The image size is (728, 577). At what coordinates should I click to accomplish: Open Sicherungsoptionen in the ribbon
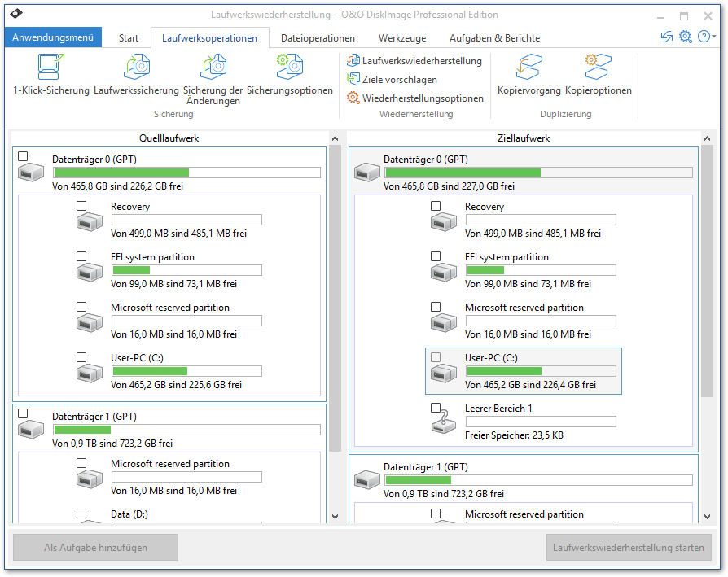[289, 67]
